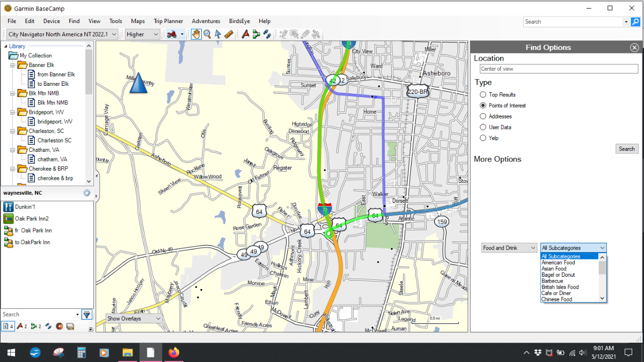Toggle the geocache filter icon
The height and width of the screenshot is (362, 644).
[59, 326]
